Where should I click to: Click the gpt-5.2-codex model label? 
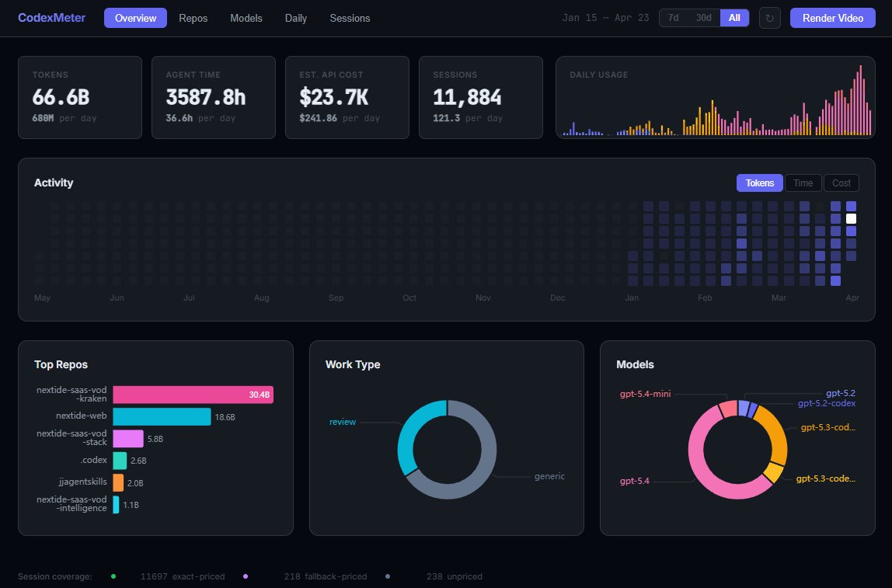[827, 403]
